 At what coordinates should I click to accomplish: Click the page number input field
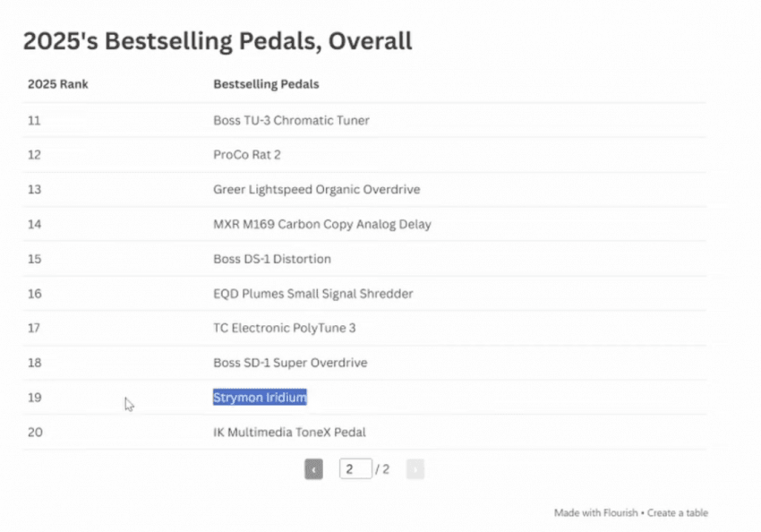(x=355, y=469)
